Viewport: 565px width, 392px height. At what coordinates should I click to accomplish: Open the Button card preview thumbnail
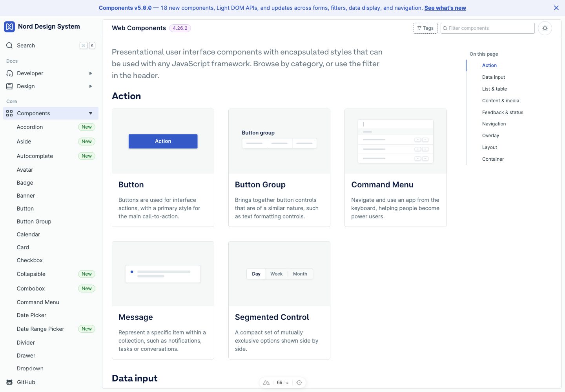163,141
